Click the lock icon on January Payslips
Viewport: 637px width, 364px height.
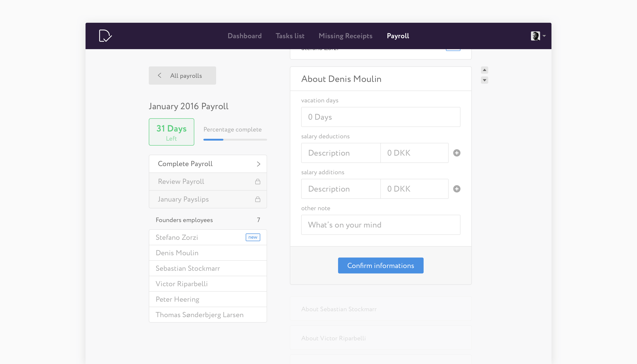(x=258, y=200)
